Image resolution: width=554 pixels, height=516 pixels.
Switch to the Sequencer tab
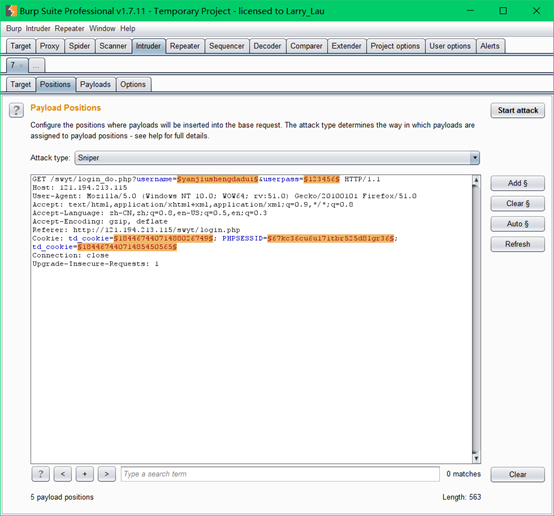[x=226, y=46]
